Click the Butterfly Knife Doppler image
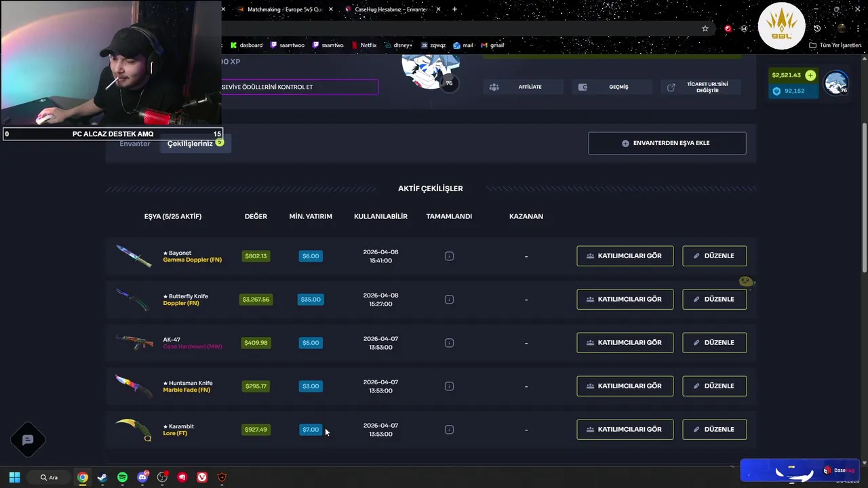 132,300
